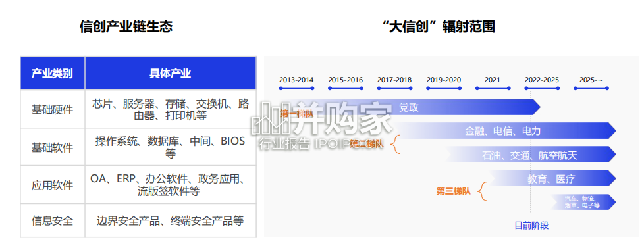
Task: Click the 第三梯队 label
Action: [453, 191]
